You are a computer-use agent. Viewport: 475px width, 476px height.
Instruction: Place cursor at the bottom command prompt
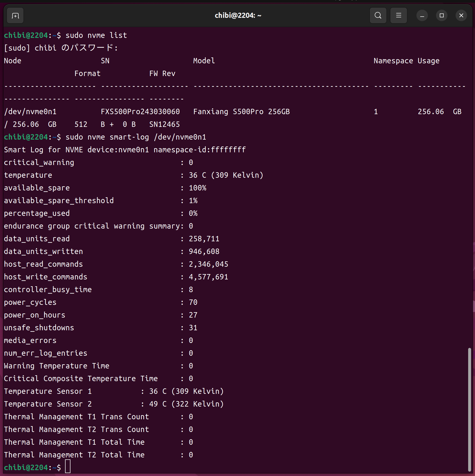68,467
